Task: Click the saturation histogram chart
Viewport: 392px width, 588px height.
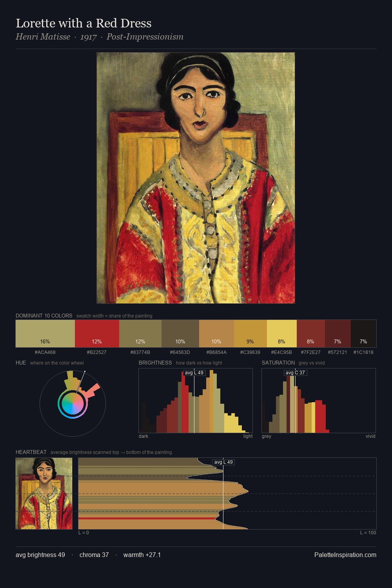Action: [x=319, y=401]
